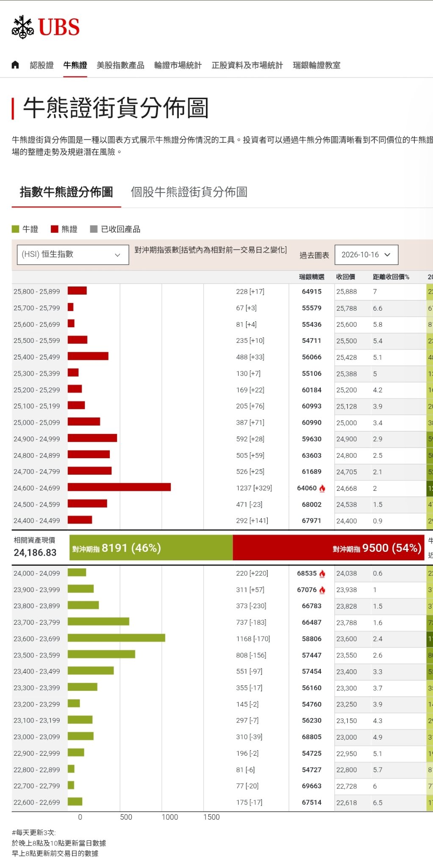Click 距離收回價% column header
Image resolution: width=433 pixels, height=868 pixels.
coord(391,277)
